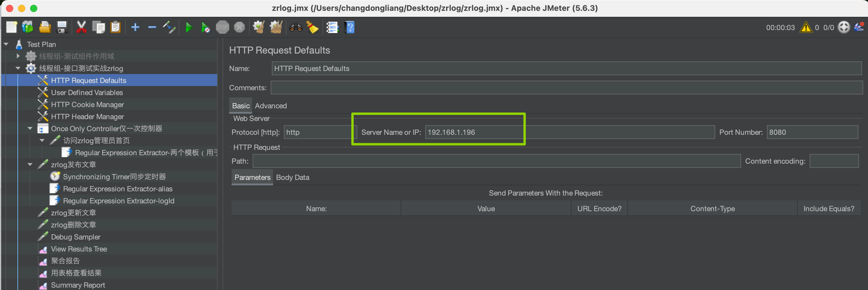The height and width of the screenshot is (290, 868).
Task: Click Start no pauses icon
Action: 205,27
